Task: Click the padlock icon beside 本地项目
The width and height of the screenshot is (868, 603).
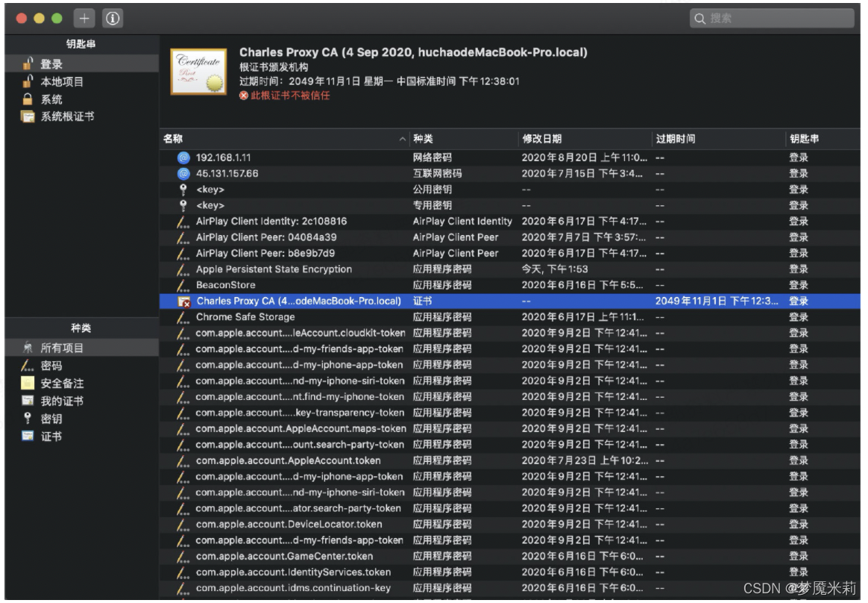Action: (x=27, y=81)
